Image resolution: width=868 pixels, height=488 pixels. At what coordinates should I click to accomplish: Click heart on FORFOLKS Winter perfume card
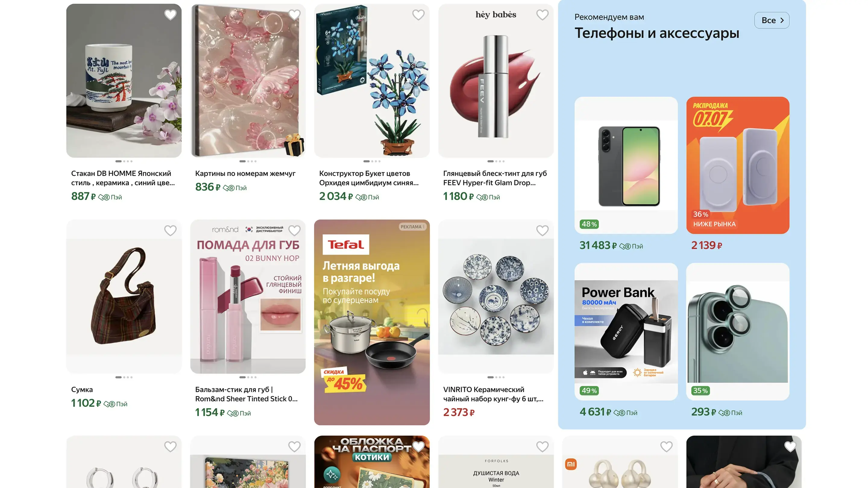[x=542, y=446]
